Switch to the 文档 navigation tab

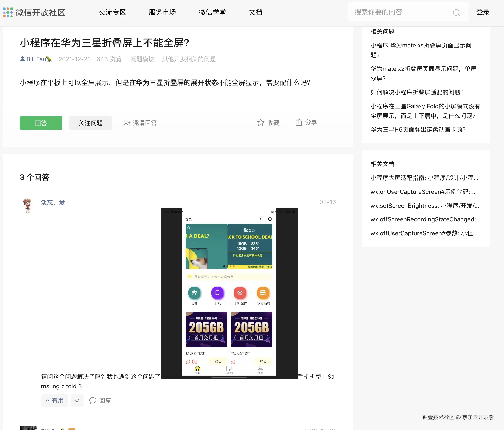(x=256, y=12)
